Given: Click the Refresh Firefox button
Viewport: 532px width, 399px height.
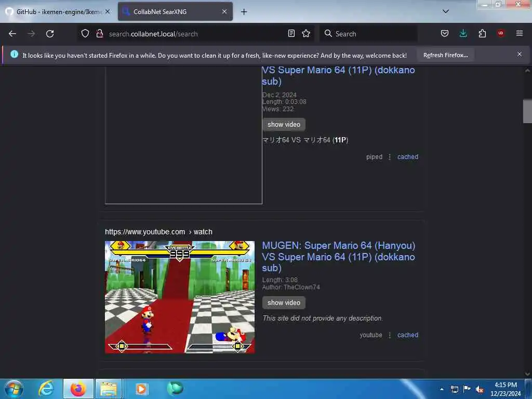Looking at the screenshot, I should pos(445,55).
